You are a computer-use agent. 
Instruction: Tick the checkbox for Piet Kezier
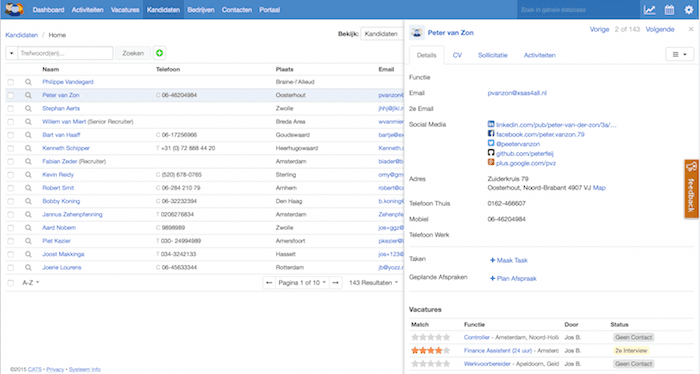11,241
